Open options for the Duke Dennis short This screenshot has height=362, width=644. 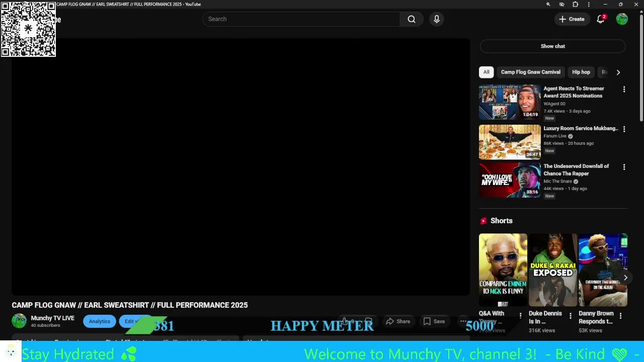click(x=571, y=316)
